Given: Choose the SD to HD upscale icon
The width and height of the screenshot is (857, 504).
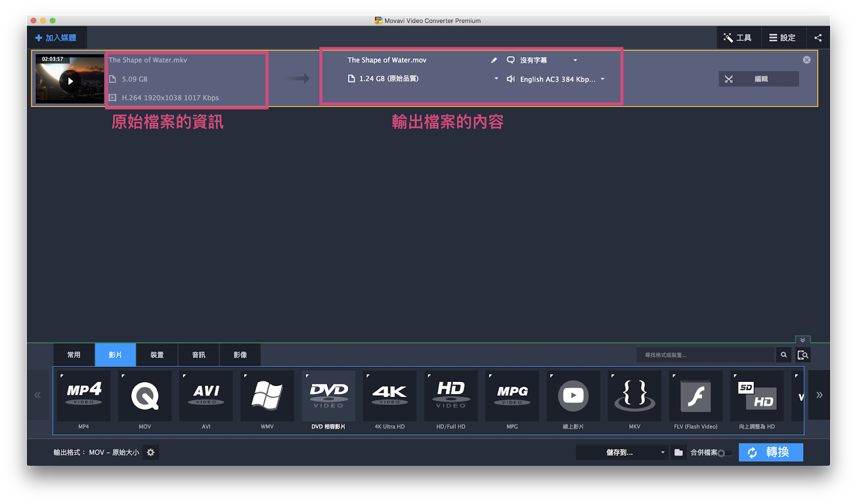Looking at the screenshot, I should (757, 396).
